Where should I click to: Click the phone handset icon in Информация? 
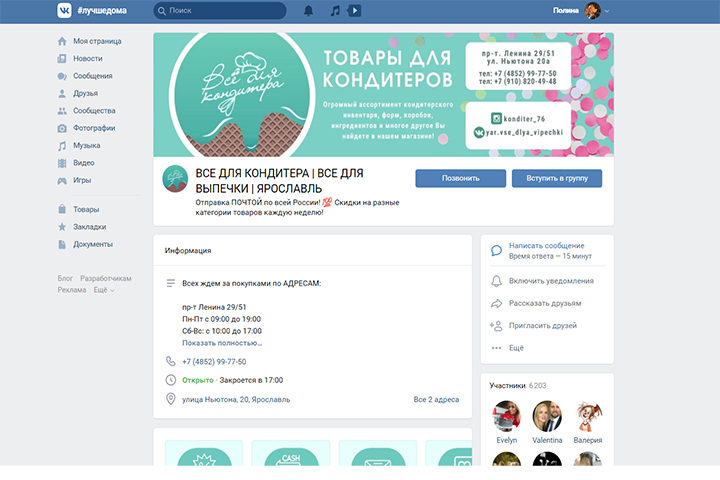pyautogui.click(x=170, y=361)
